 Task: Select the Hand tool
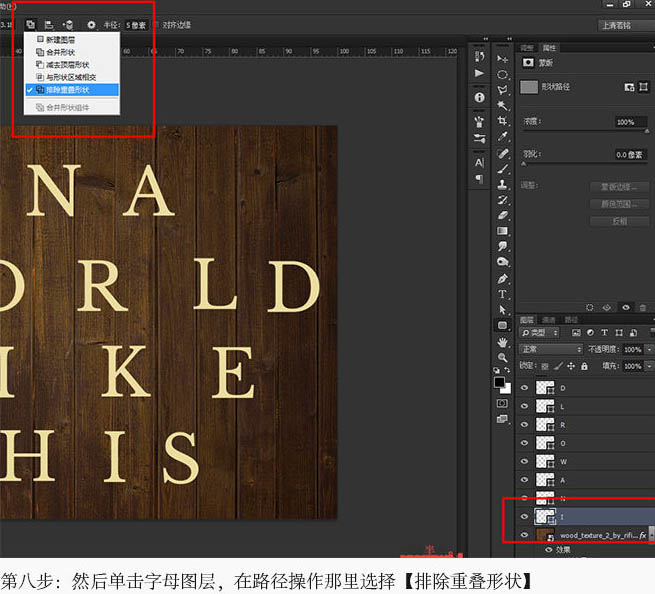pyautogui.click(x=503, y=342)
